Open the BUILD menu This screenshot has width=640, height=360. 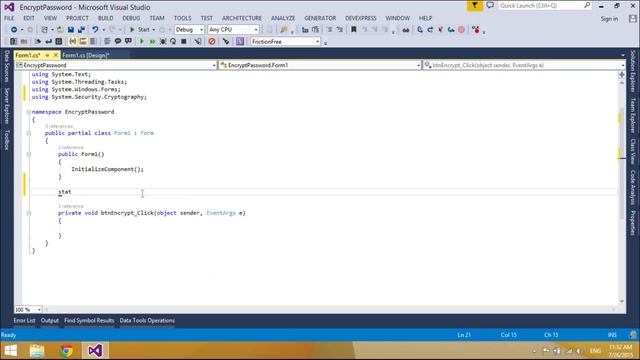[105, 18]
